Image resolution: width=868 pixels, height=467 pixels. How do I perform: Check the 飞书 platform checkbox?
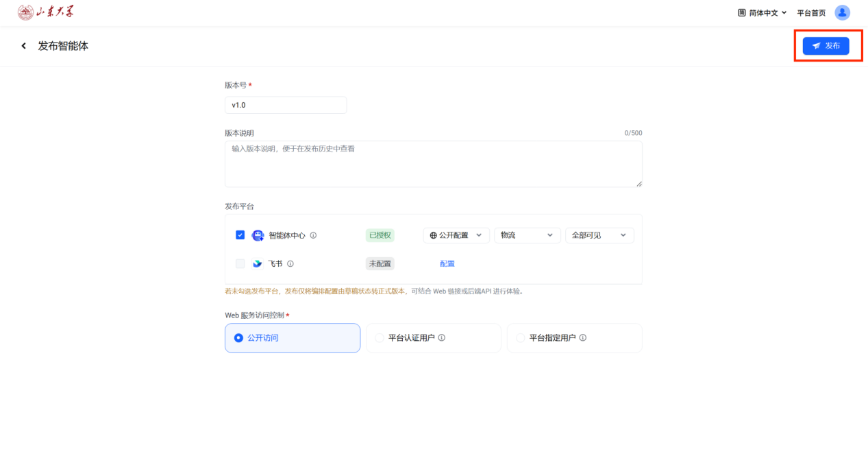240,263
